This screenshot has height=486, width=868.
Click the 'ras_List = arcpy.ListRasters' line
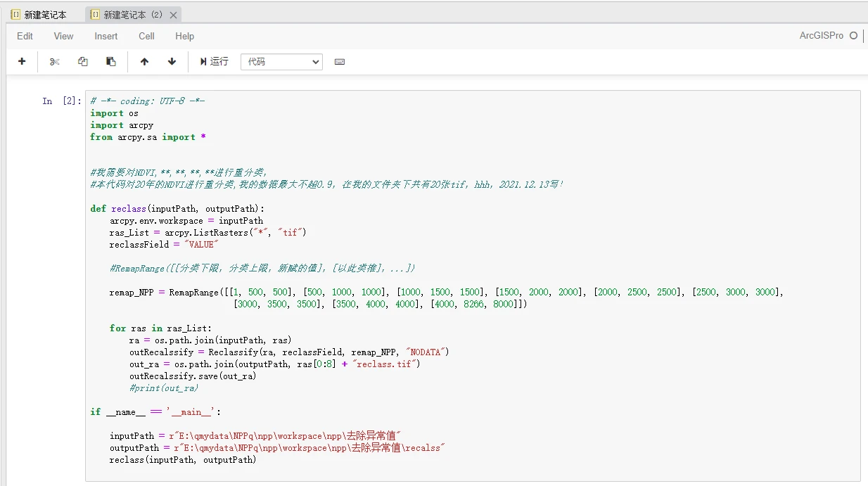[208, 233]
